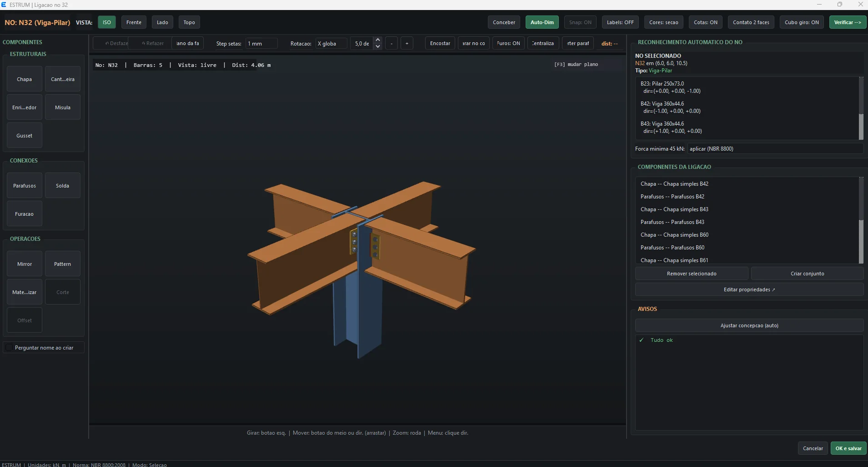Click Criar conjunto button
Screen dimensions: 868x467
[807, 274]
